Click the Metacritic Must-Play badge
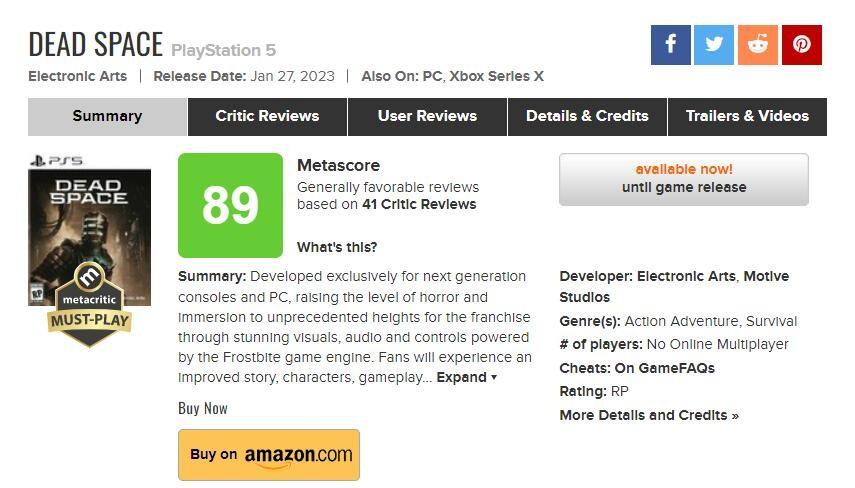 [x=89, y=305]
